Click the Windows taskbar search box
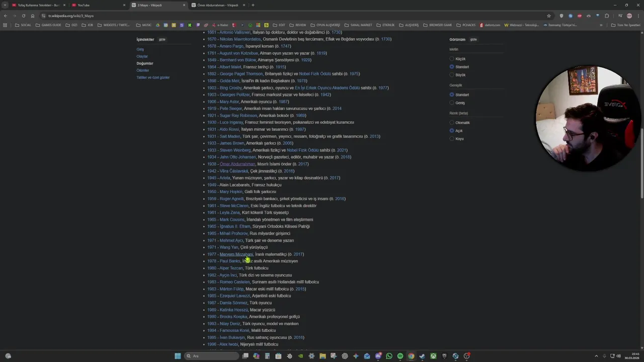 [211, 356]
